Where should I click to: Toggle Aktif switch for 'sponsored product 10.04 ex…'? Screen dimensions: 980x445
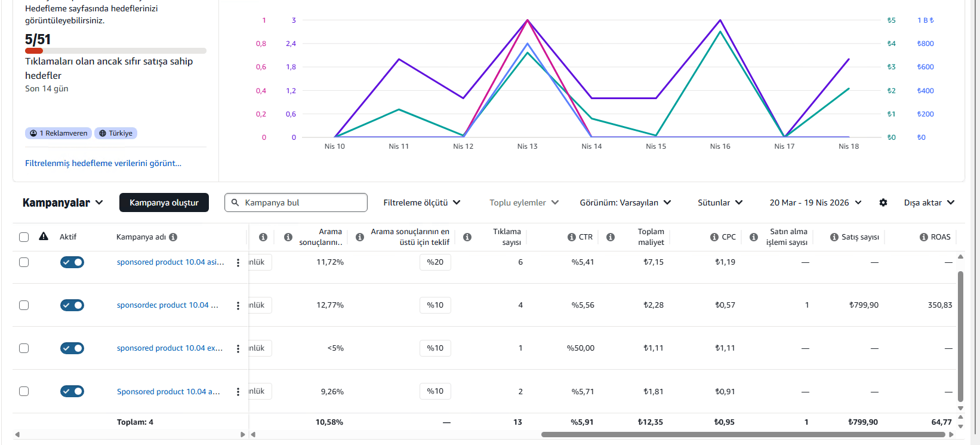click(72, 348)
